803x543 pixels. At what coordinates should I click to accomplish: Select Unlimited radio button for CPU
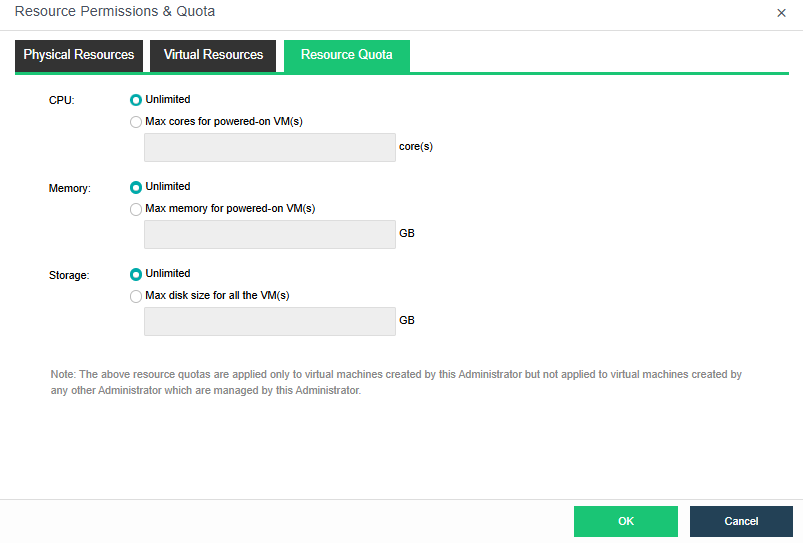pos(136,100)
